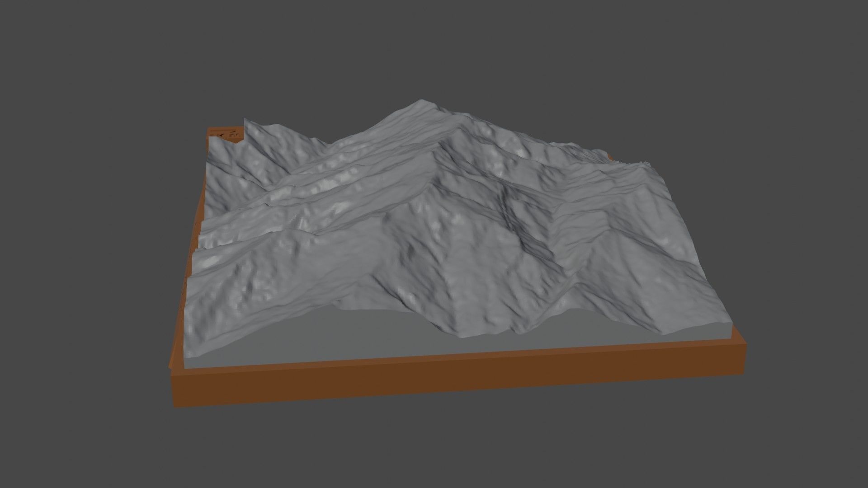The width and height of the screenshot is (868, 488).
Task: Click the empty background left of the model
Action: (x=81, y=244)
